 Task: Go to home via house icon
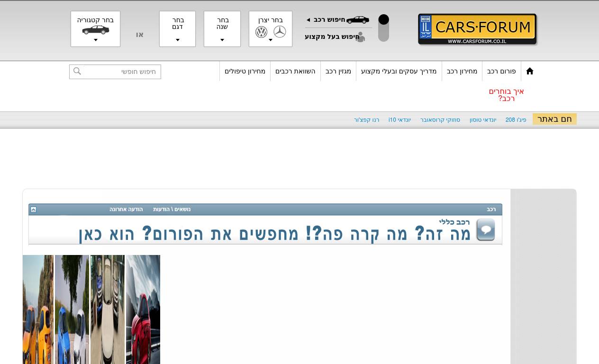point(530,71)
